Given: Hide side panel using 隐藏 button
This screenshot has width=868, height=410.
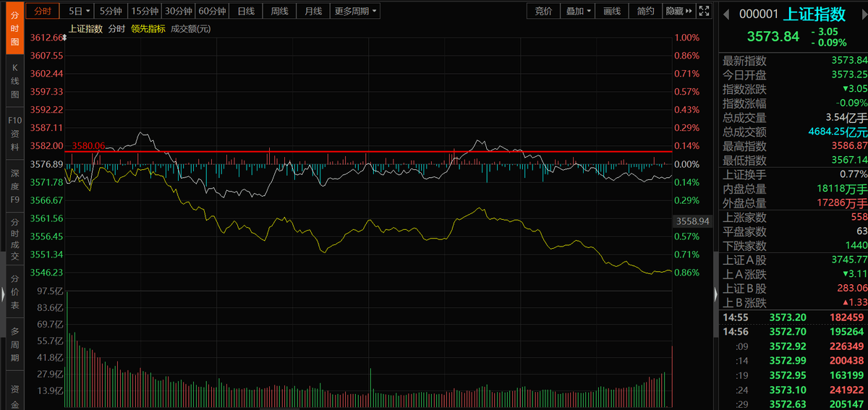Looking at the screenshot, I should 678,11.
